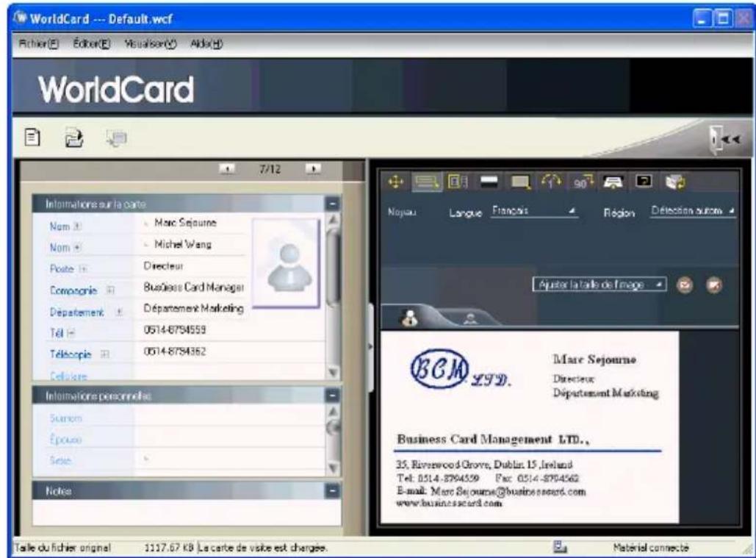Click the panel splitter arrow between the two panes
This screenshot has height=558, width=756.
point(370,347)
